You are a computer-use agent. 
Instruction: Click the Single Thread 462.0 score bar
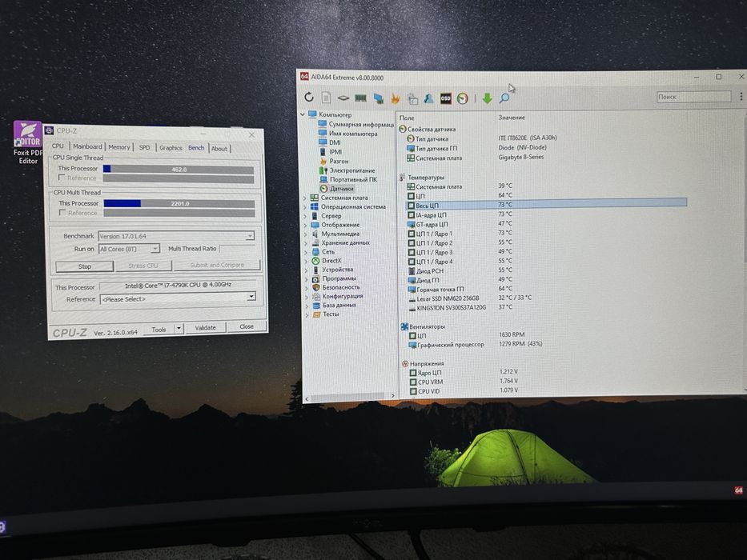(179, 169)
